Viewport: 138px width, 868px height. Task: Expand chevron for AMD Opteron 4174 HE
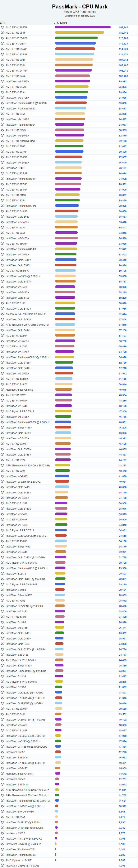coord(2,860)
